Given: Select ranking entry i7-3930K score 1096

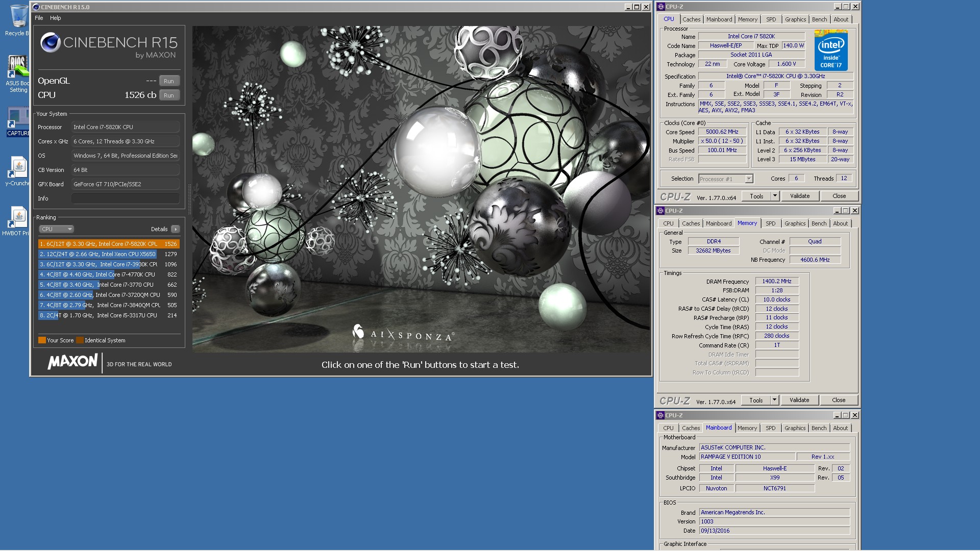Looking at the screenshot, I should point(109,264).
